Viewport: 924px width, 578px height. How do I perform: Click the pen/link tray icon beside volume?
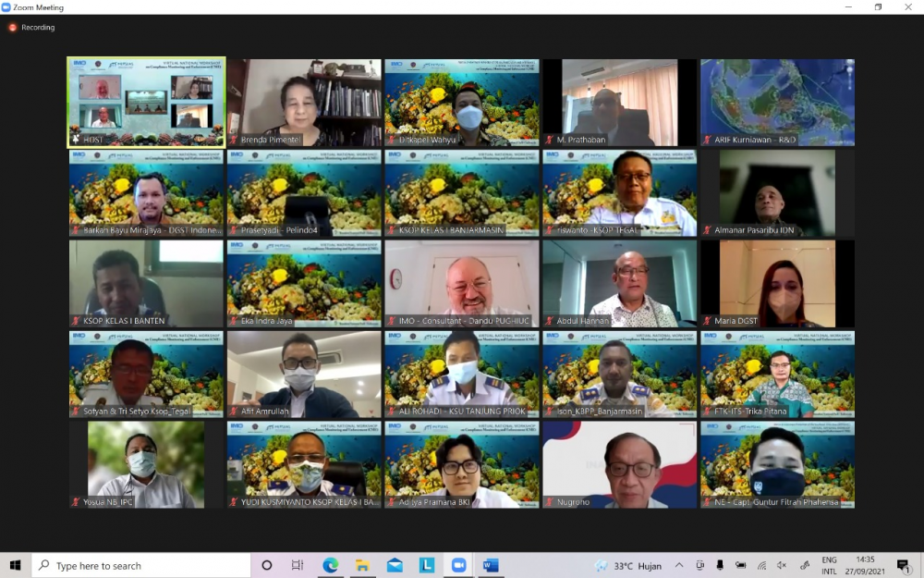tap(804, 565)
